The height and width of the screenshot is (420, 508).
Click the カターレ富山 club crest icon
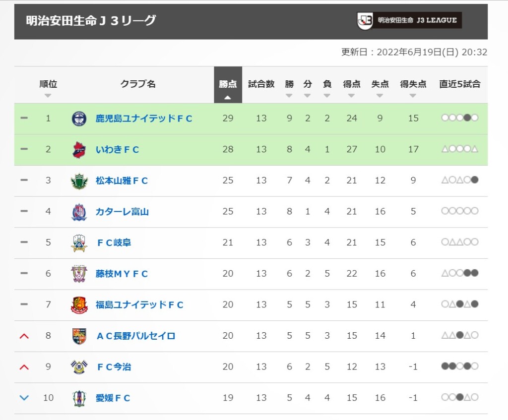click(x=79, y=212)
